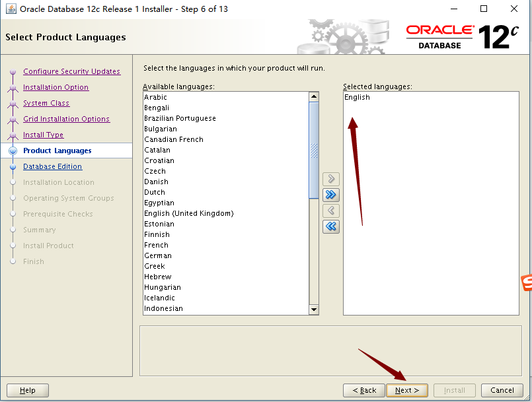This screenshot has width=532, height=402.
Task: Click the Back button
Action: coord(364,390)
